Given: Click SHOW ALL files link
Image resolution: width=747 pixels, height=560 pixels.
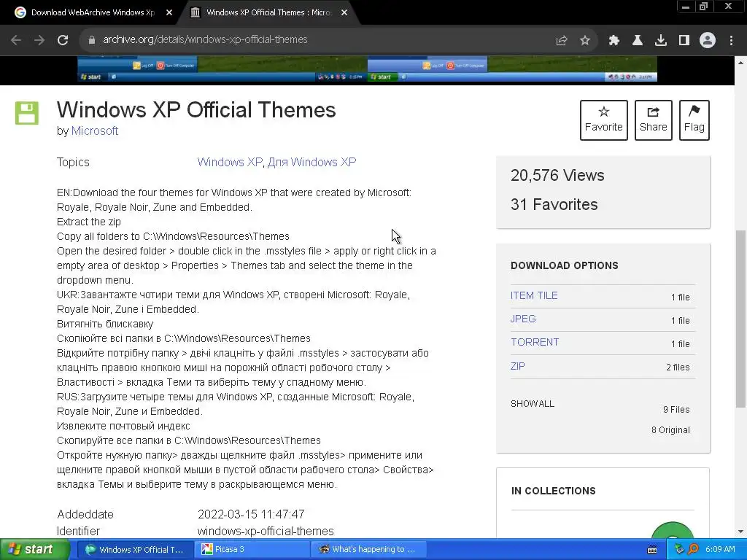Looking at the screenshot, I should [x=532, y=404].
